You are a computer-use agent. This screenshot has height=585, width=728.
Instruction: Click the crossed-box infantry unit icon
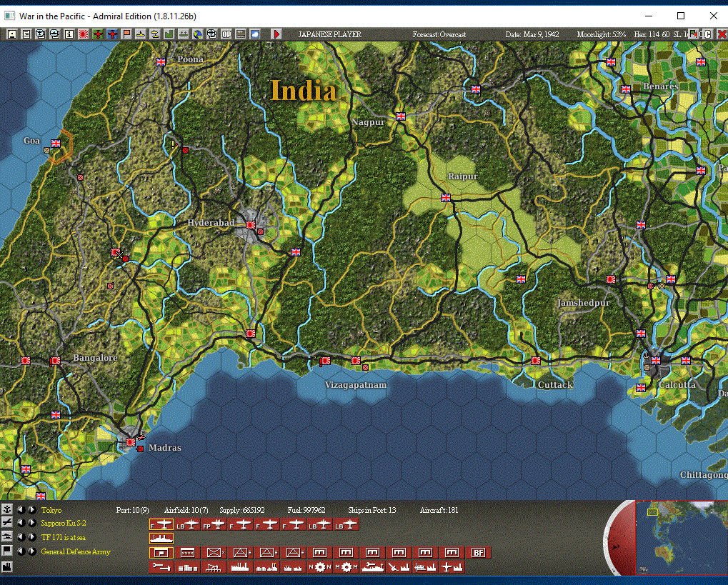tap(214, 553)
